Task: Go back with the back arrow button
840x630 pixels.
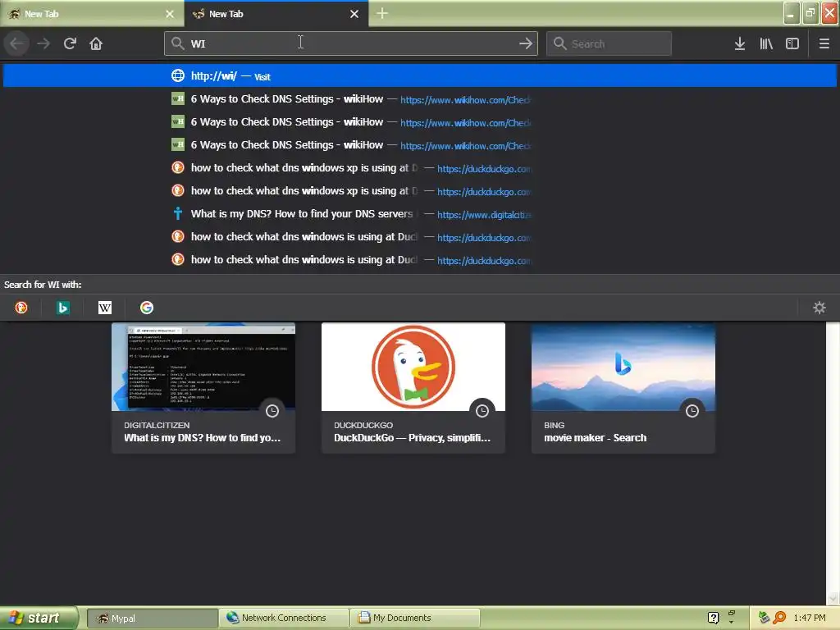Action: point(16,43)
